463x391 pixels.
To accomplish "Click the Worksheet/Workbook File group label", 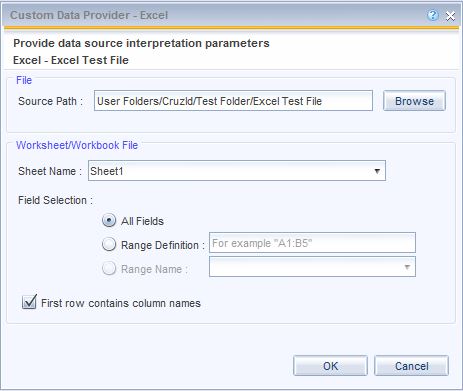I will (77, 145).
